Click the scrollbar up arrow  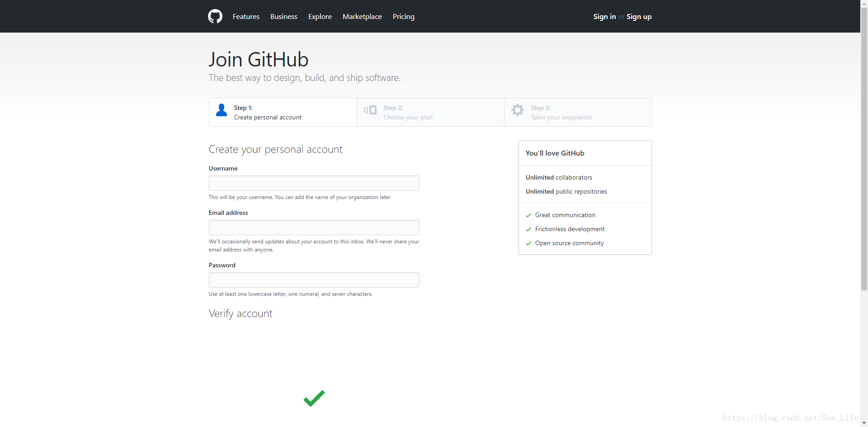click(864, 3)
